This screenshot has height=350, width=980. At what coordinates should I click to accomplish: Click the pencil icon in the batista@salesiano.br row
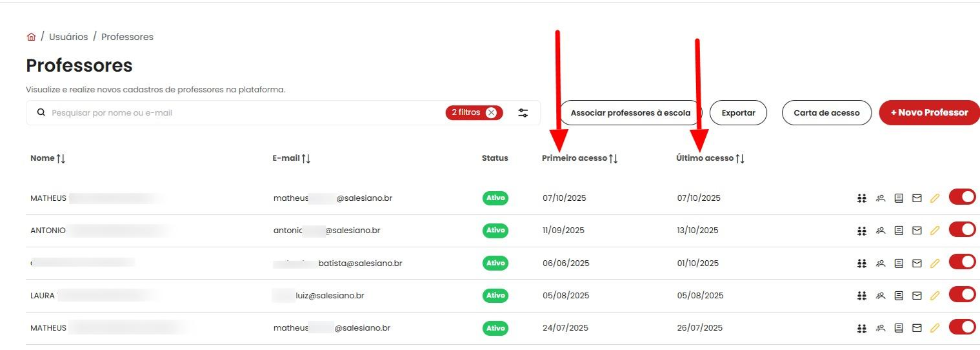pyautogui.click(x=934, y=263)
